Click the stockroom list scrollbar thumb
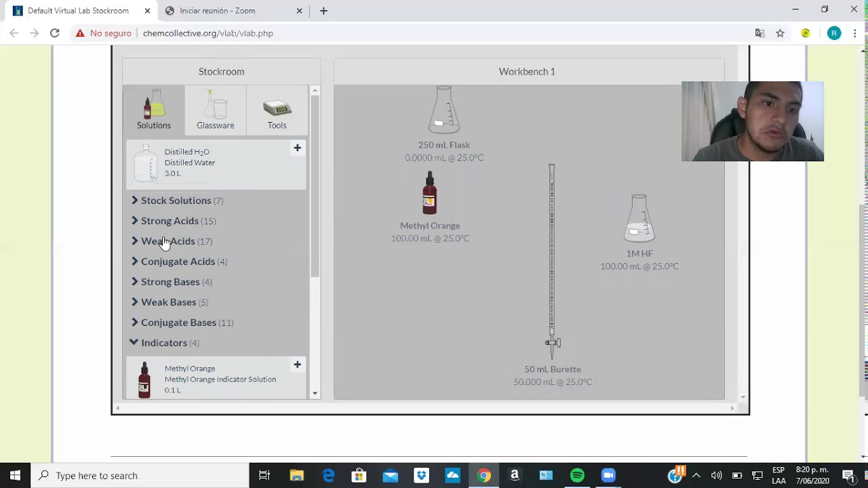Viewport: 868px width, 488px height. [315, 186]
